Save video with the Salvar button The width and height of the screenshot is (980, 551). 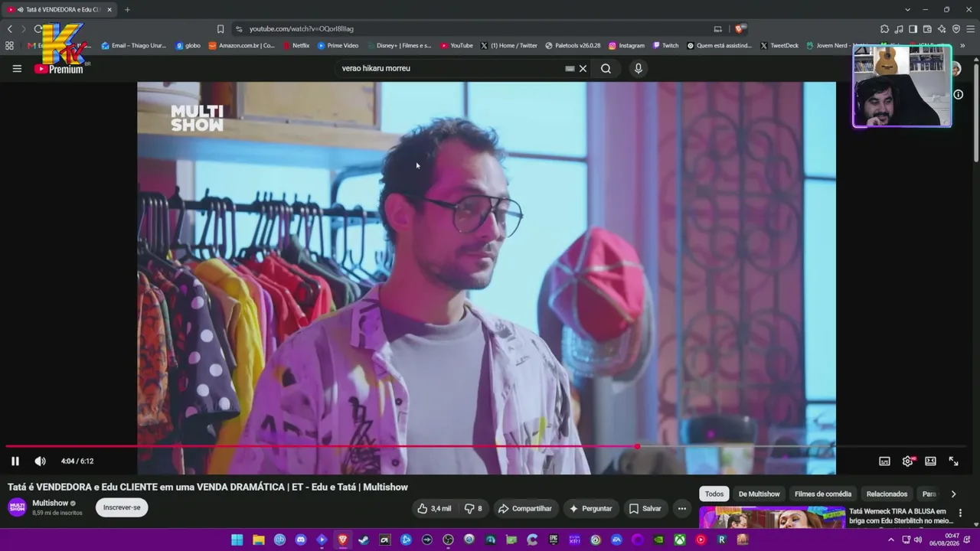click(645, 508)
